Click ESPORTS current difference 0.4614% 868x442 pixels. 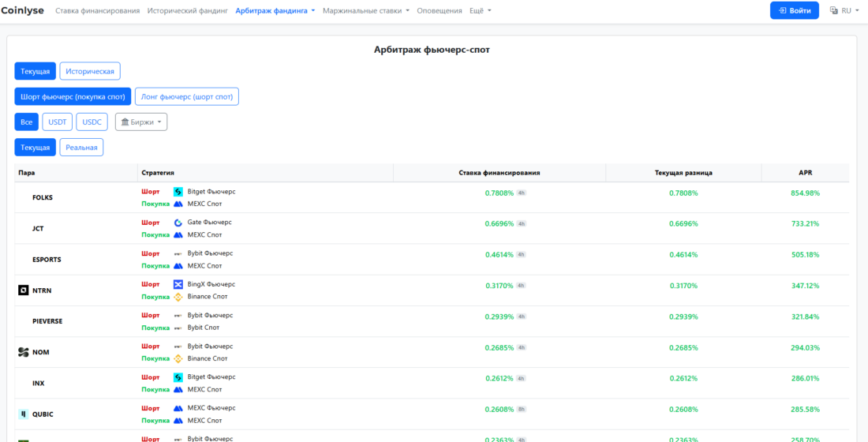(683, 255)
